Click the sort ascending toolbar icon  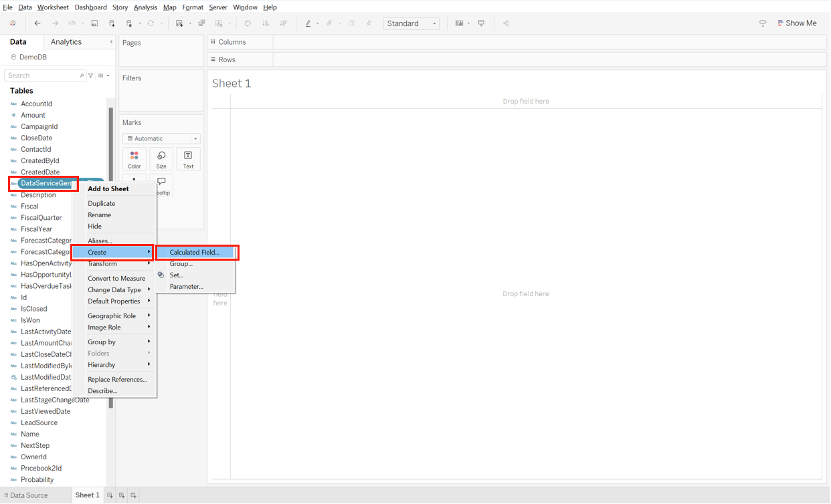pyautogui.click(x=265, y=23)
